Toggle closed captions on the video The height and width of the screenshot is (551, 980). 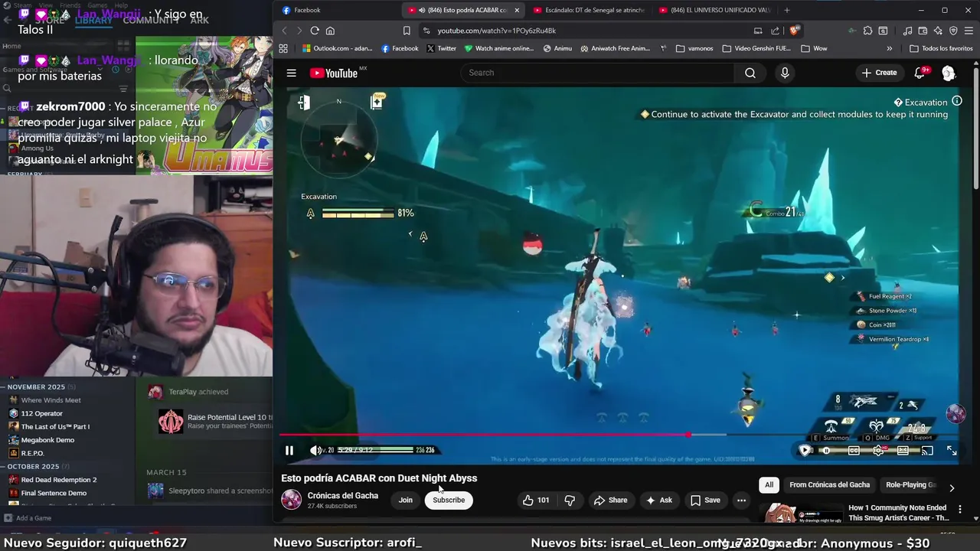tap(854, 451)
